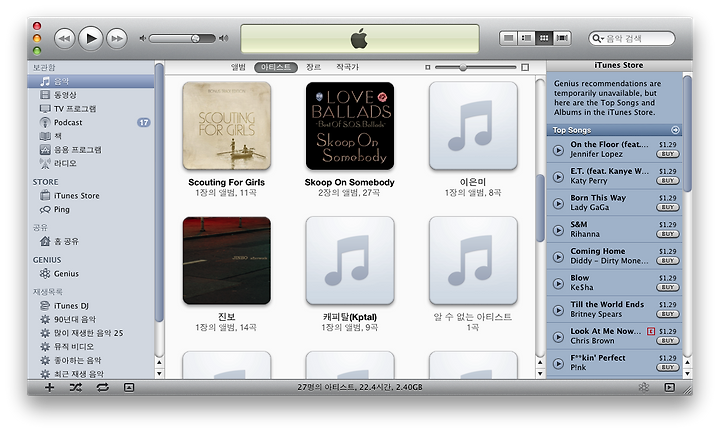Buy Till the World Ends
The width and height of the screenshot is (720, 433).
pos(668,314)
